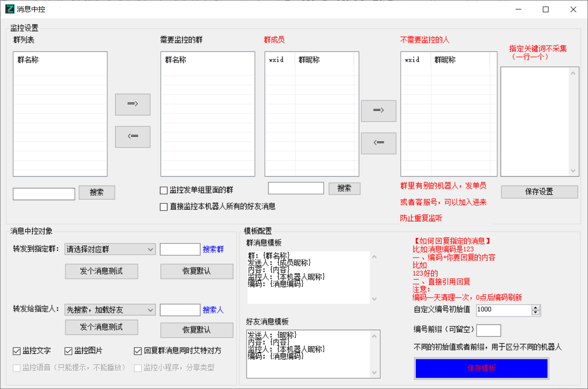Screen dimensions: 588x389
Task: Click the 自定义编号初始值 field showing 1000
Action: pyautogui.click(x=503, y=310)
